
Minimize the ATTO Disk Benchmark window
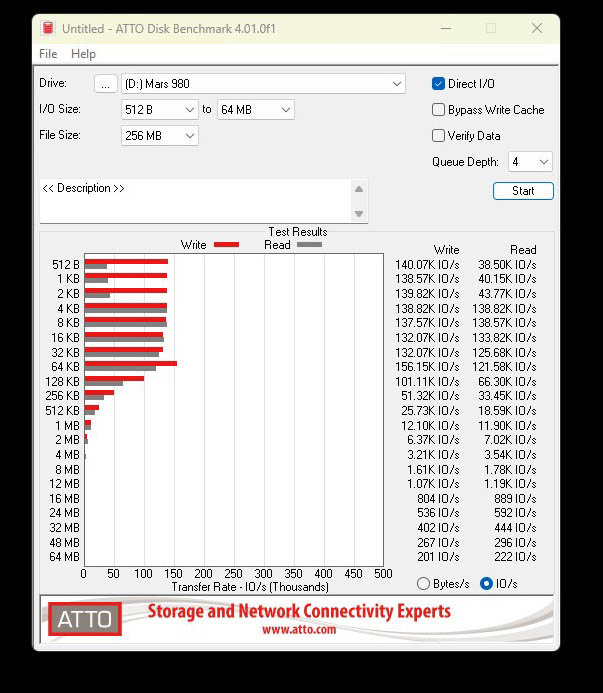446,28
